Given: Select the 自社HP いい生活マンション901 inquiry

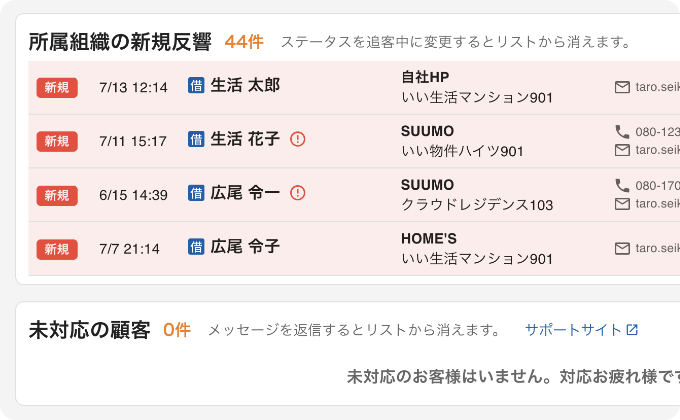Looking at the screenshot, I should (x=477, y=87).
